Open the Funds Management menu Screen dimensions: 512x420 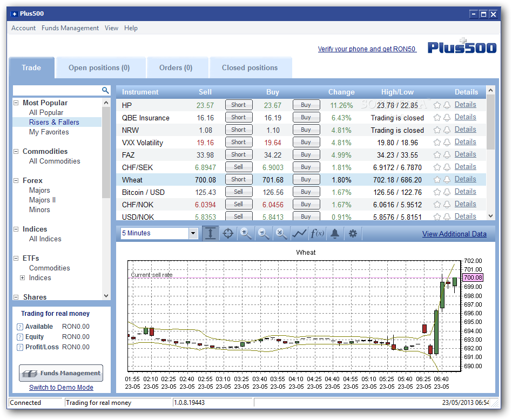click(70, 28)
